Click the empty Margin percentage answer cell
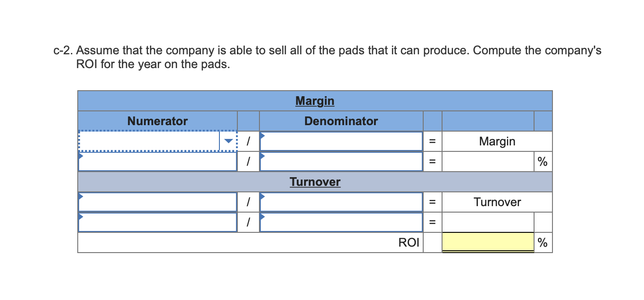Image resolution: width=644 pixels, height=300 pixels. pos(488,161)
